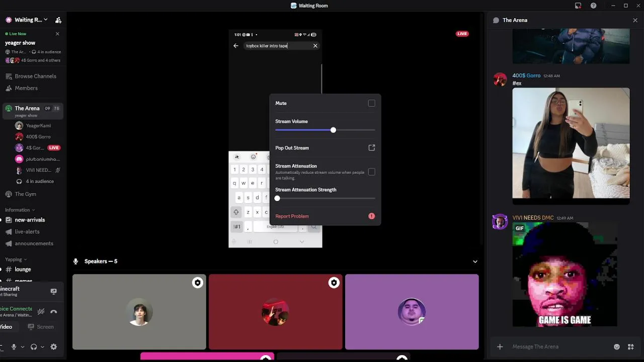The height and width of the screenshot is (362, 644).
Task: Disconnect from voice with the hang-up icon
Action: 54,312
